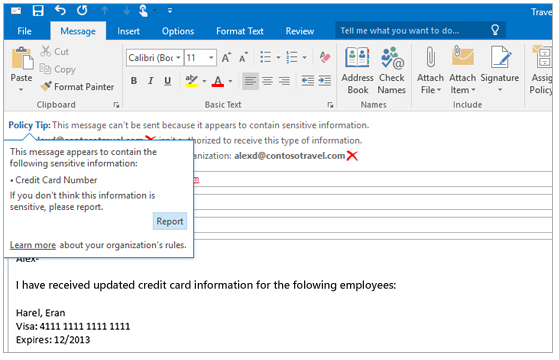Toggle italic formatting
This screenshot has width=559, height=360.
[150, 81]
